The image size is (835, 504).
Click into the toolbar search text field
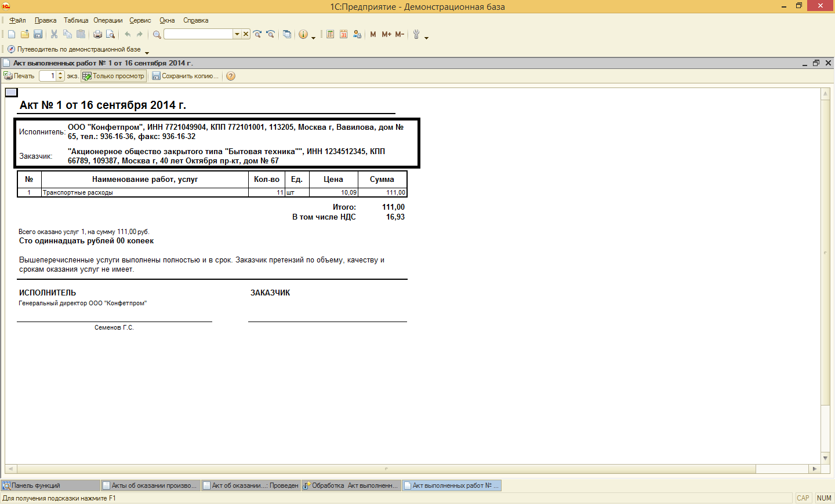[198, 34]
